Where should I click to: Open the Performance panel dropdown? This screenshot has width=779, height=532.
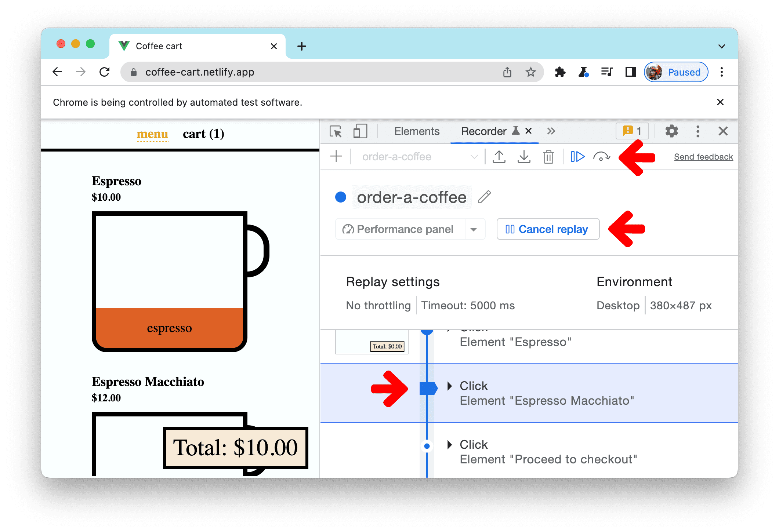[473, 229]
